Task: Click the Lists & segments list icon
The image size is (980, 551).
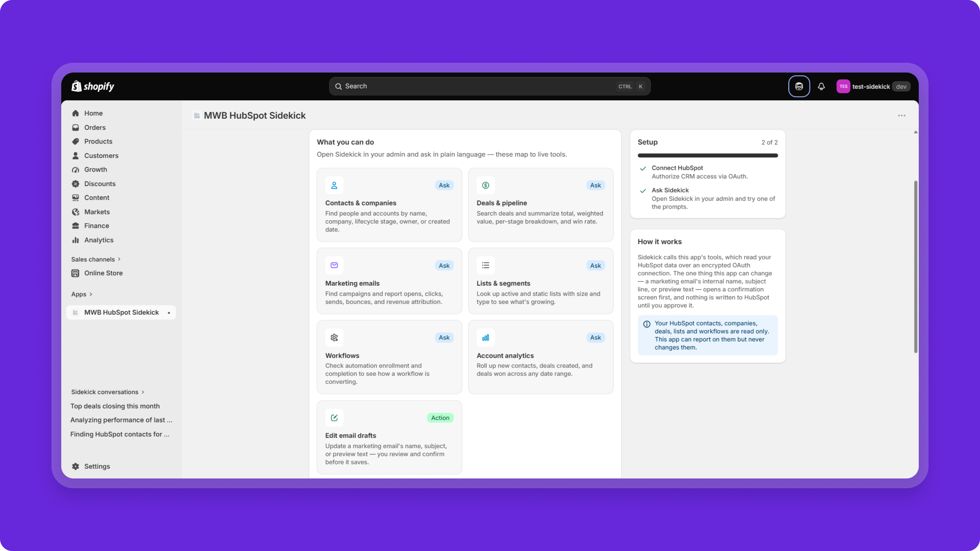Action: 485,265
